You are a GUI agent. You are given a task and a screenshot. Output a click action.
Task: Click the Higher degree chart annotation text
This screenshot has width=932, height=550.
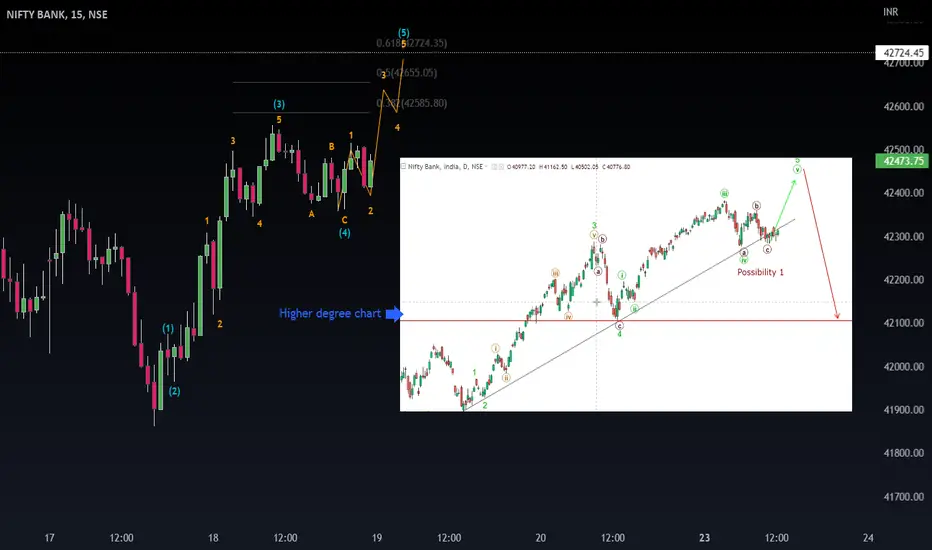pos(330,313)
